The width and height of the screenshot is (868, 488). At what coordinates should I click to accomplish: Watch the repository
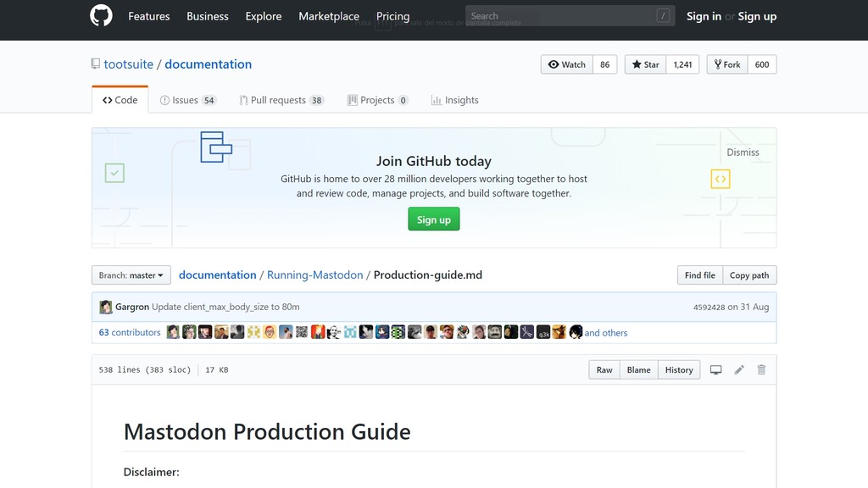coord(566,64)
